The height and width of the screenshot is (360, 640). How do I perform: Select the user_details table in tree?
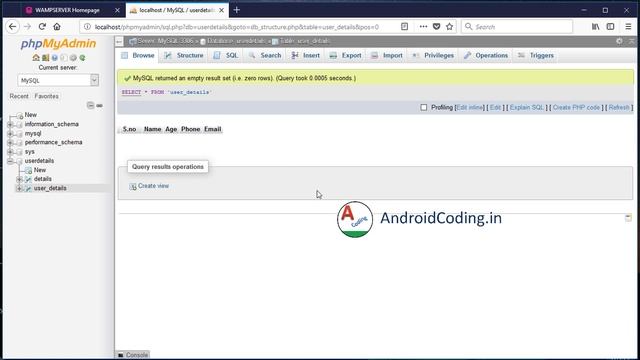(x=50, y=188)
